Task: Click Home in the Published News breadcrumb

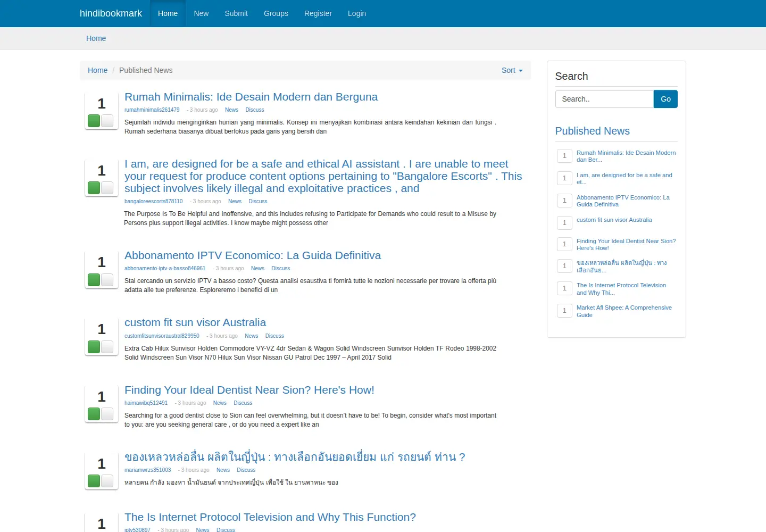Action: tap(97, 70)
